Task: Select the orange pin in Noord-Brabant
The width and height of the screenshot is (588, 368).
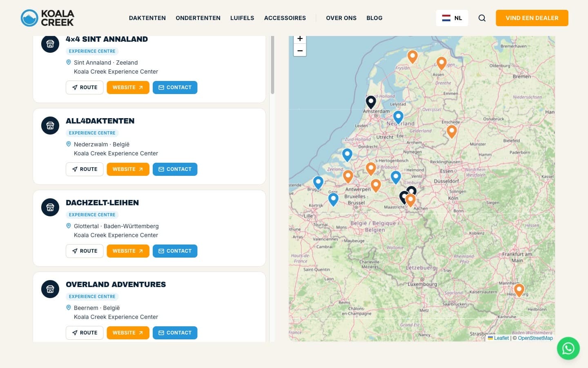Action: (x=371, y=168)
